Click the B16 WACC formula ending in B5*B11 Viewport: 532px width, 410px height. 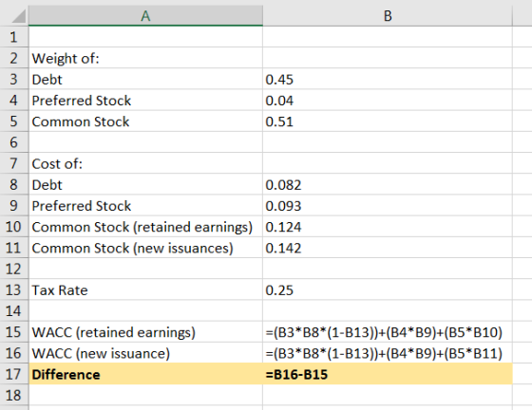pos(388,353)
